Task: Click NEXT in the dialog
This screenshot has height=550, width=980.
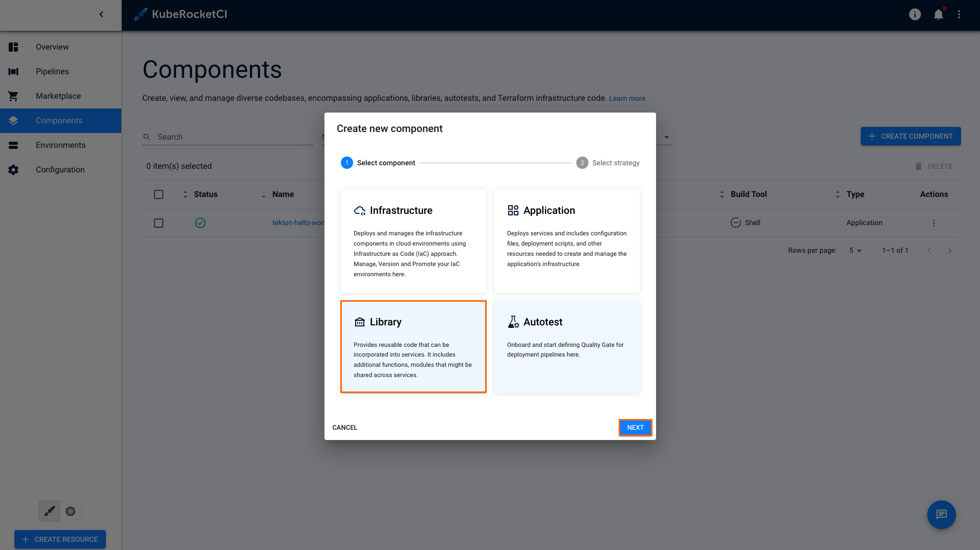Action: [635, 428]
